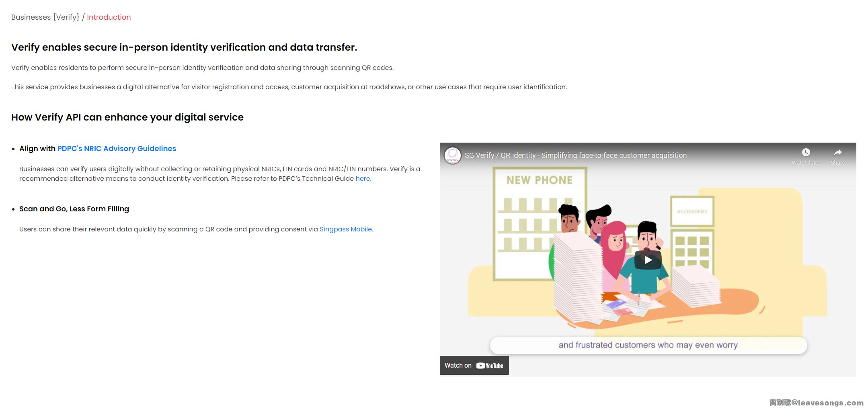Open the Singpass Mobile link
Screen dimensions: 868x411
coord(345,229)
